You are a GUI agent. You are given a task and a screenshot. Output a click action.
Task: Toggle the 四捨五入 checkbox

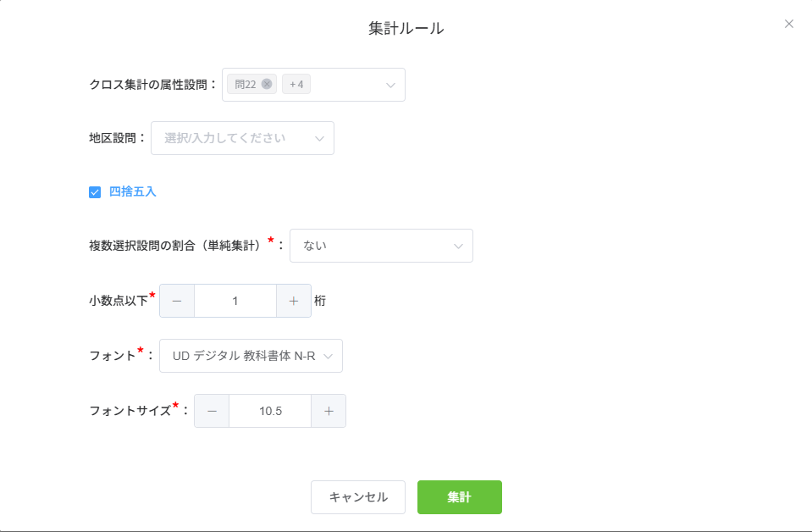[95, 192]
